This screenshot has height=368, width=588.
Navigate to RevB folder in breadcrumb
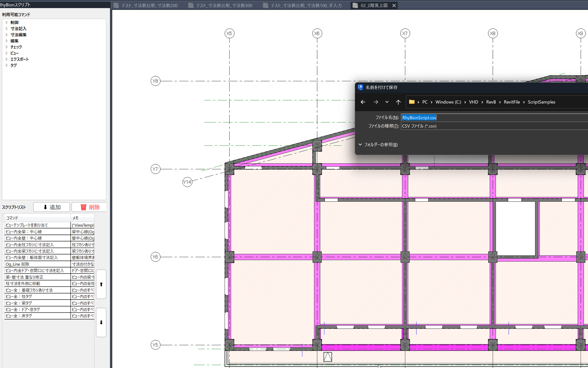pyautogui.click(x=491, y=102)
